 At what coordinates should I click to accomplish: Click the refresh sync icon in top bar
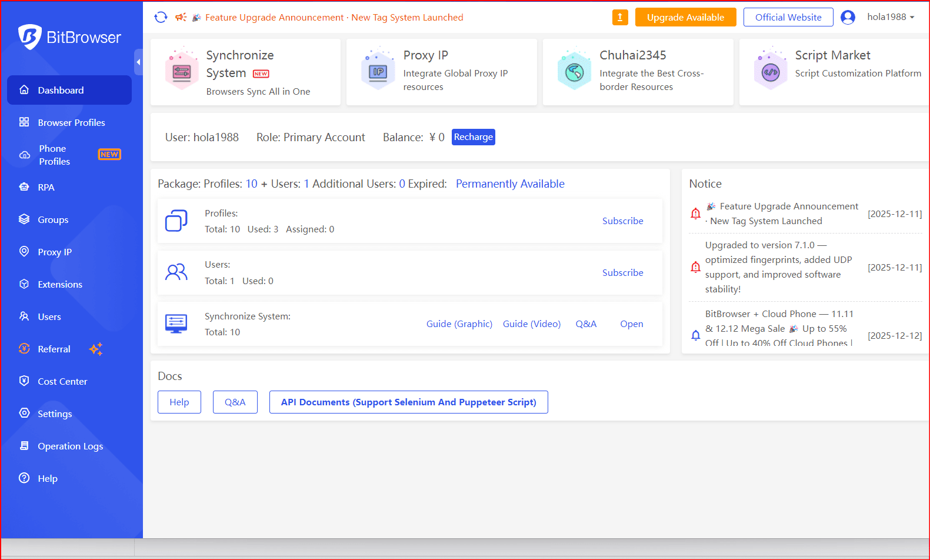point(161,18)
